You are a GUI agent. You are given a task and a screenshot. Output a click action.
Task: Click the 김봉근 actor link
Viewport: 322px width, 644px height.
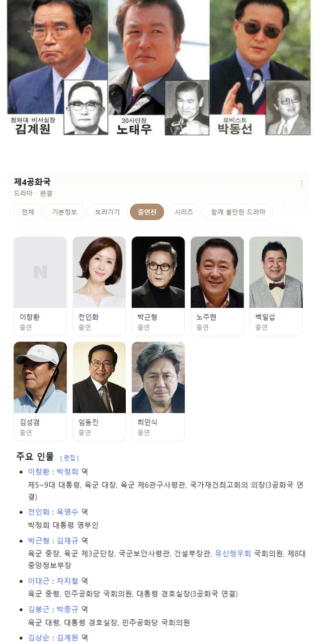tap(39, 609)
